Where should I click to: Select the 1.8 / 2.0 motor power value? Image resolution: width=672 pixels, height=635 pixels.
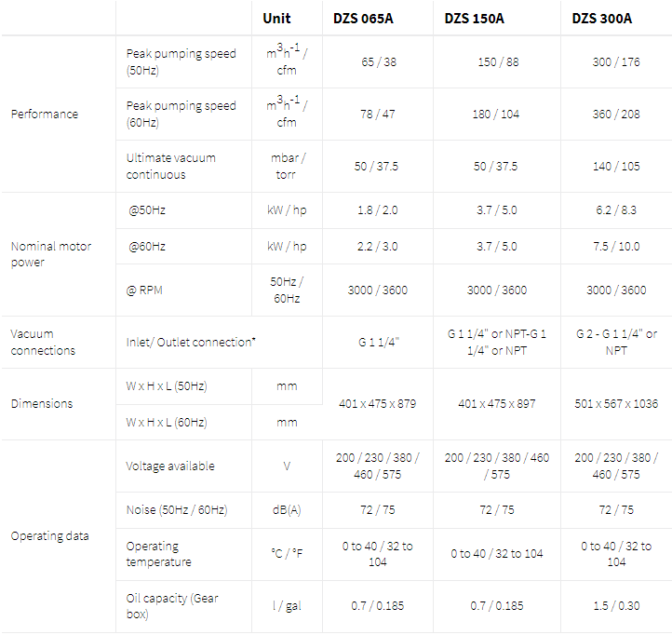[x=377, y=210]
